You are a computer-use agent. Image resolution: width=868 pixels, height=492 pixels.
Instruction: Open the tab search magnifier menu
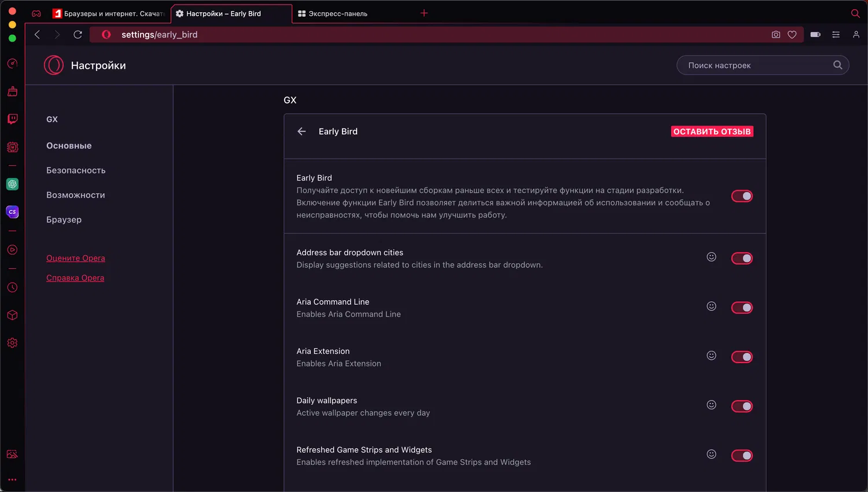(x=855, y=13)
